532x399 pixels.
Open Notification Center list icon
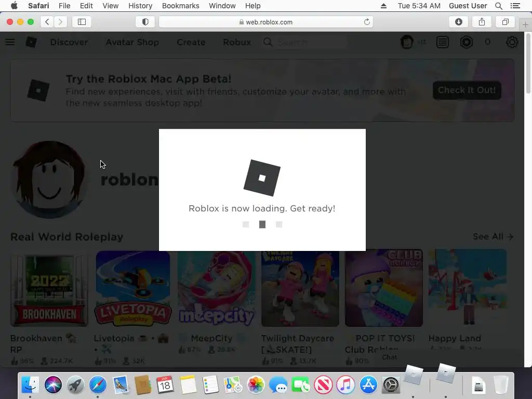tap(515, 6)
